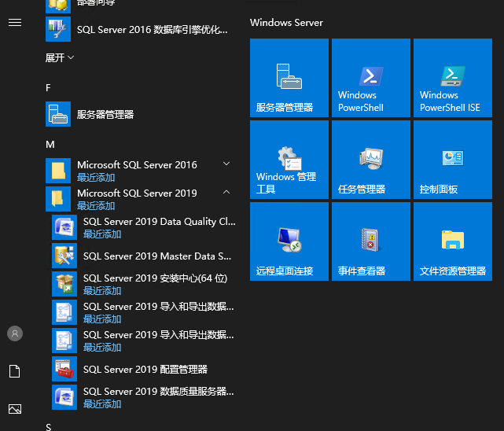Click SQL Server 2019 配置管理器 toolbox icon

point(64,369)
